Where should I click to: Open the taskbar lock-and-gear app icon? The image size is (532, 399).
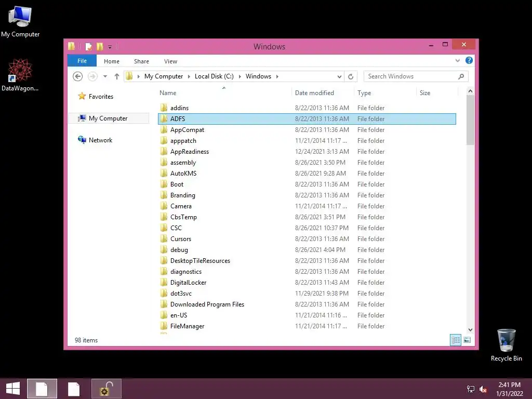pyautogui.click(x=106, y=389)
